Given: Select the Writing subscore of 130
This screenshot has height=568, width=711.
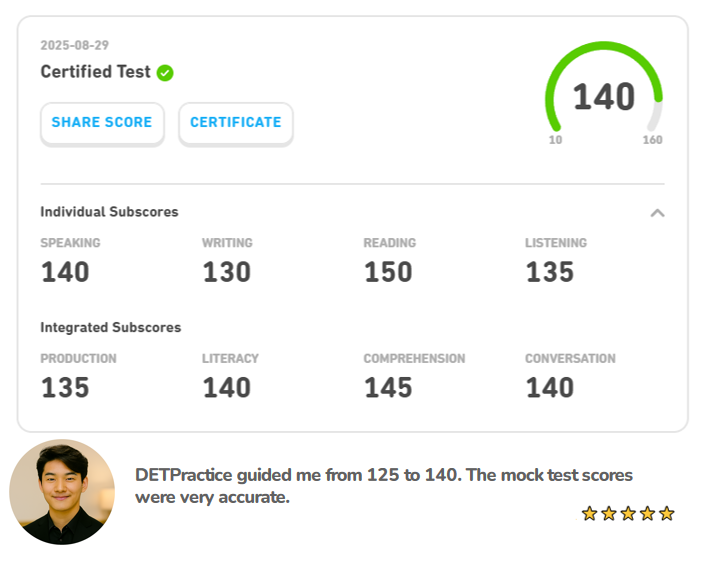Looking at the screenshot, I should pyautogui.click(x=227, y=272).
